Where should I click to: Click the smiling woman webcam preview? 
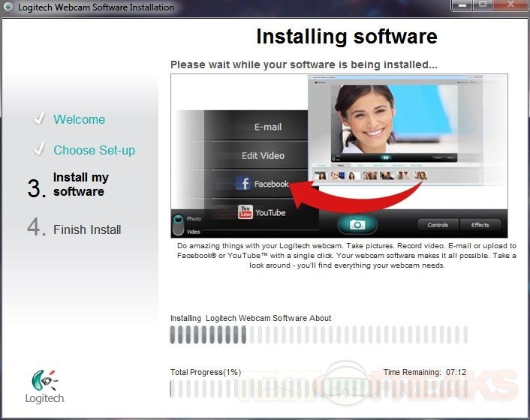[x=381, y=118]
